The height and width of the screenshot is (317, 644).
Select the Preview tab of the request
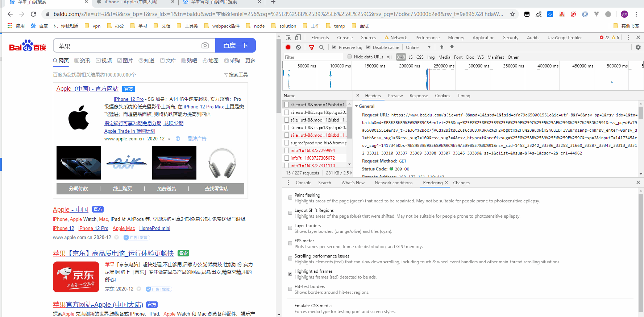395,96
